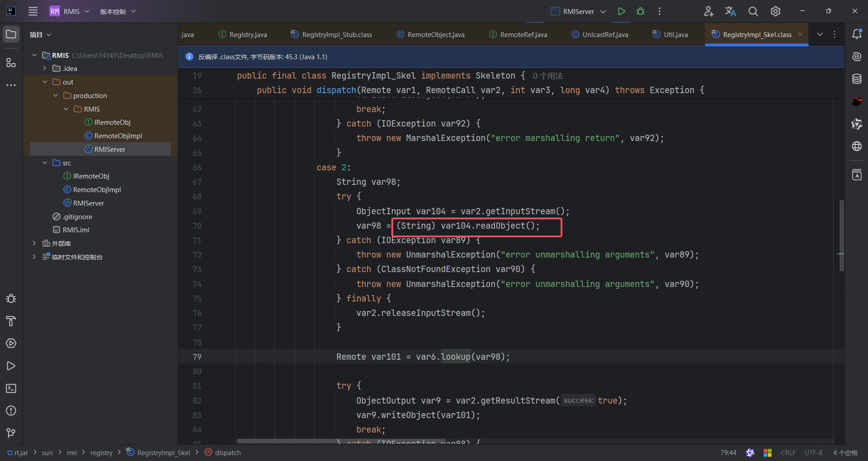Image resolution: width=868 pixels, height=461 pixels.
Task: Collapse the production folder
Action: point(56,95)
